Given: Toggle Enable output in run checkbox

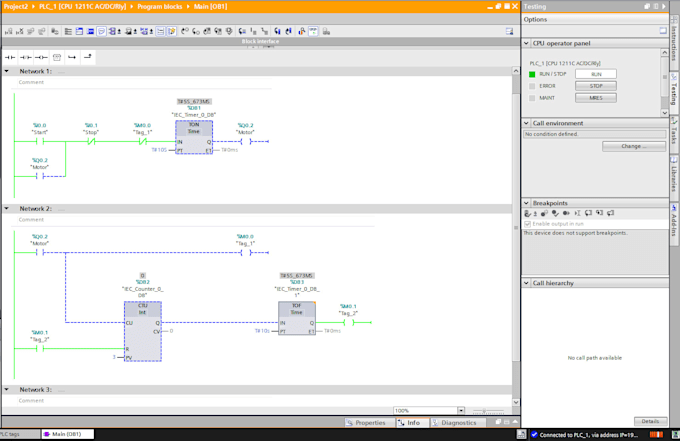Looking at the screenshot, I should pyautogui.click(x=527, y=224).
